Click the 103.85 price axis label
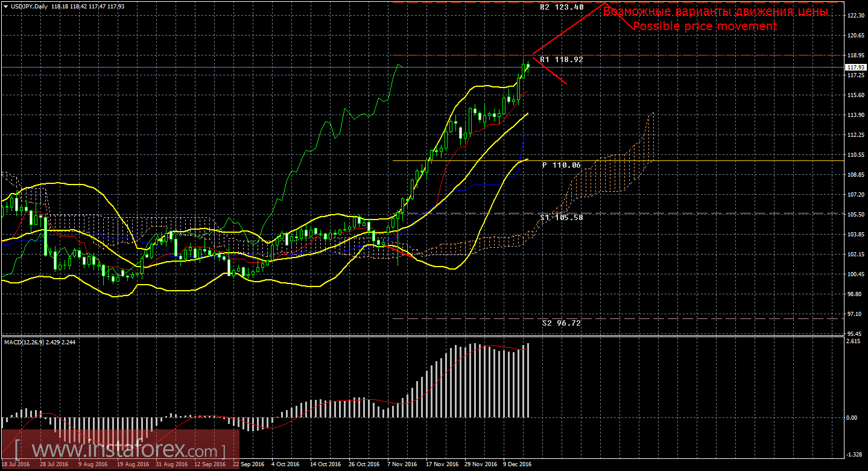The height and width of the screenshot is (471, 868). pyautogui.click(x=856, y=234)
